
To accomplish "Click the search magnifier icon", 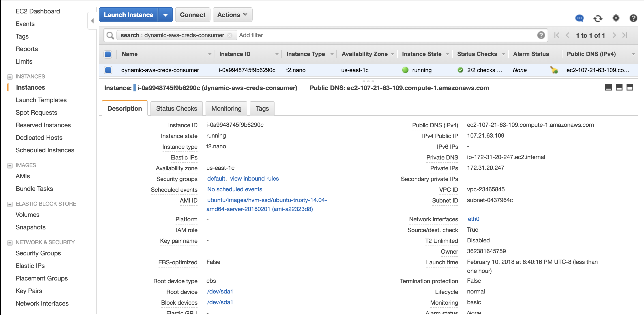I will [x=110, y=35].
